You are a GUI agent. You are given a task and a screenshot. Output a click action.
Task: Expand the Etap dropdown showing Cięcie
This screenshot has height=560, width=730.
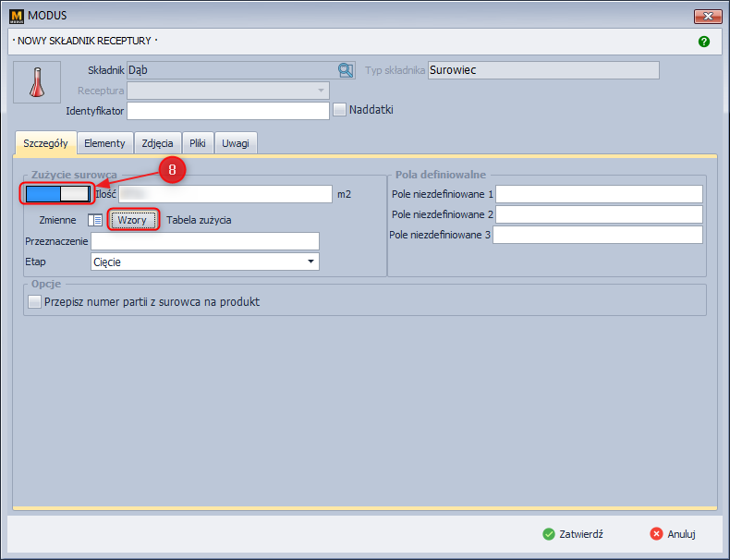click(x=310, y=262)
